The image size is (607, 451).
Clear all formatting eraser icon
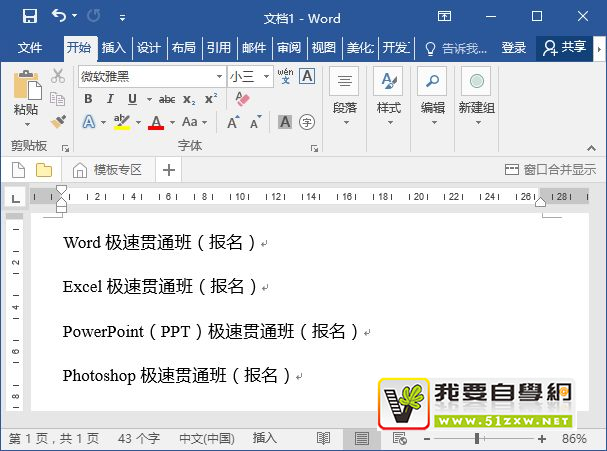[x=242, y=99]
